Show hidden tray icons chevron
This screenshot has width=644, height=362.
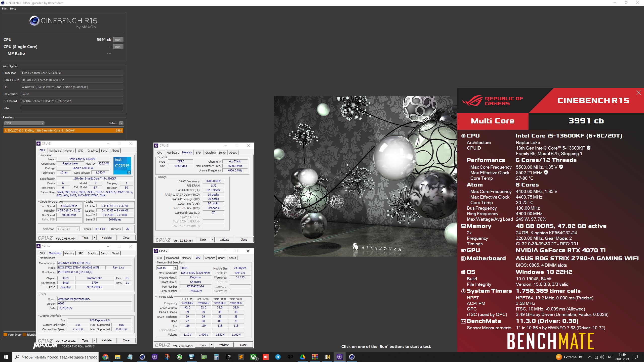(x=590, y=357)
